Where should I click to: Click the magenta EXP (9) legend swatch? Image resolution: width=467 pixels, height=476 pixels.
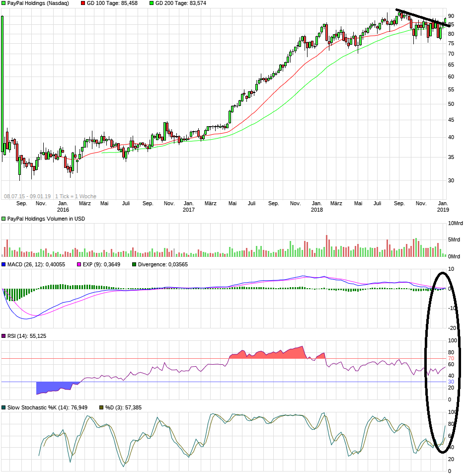(79, 265)
